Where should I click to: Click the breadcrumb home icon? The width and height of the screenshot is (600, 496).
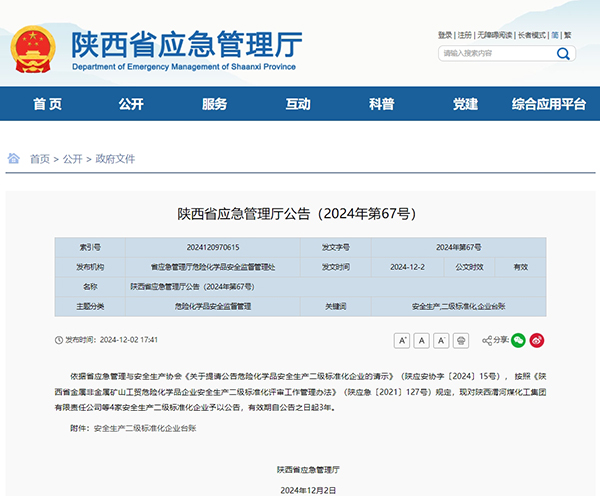(14, 158)
